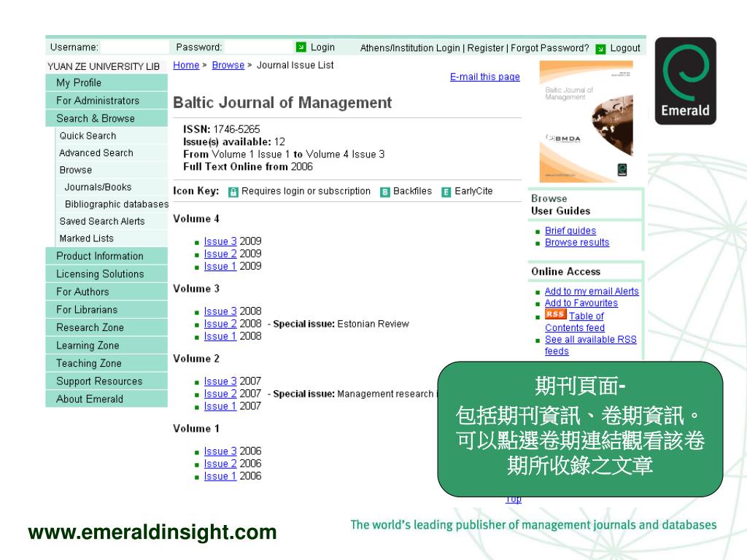Open Volume 1 Issue 1 2006
747x560 pixels.
point(220,476)
